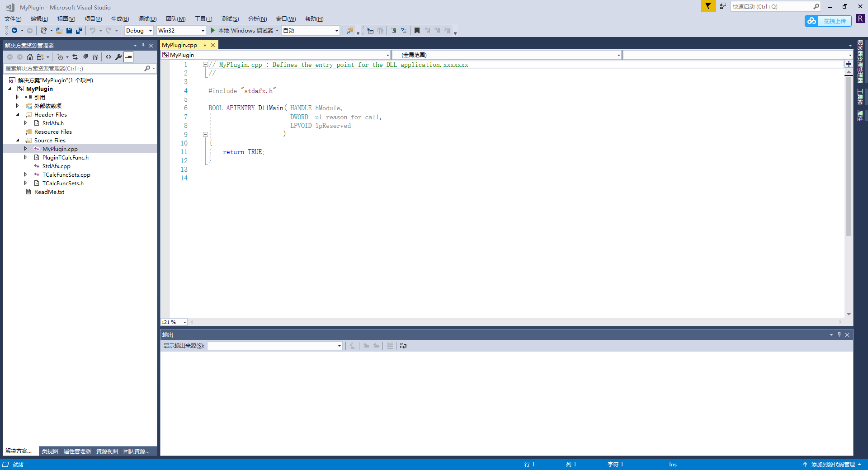Viewport: 868px width, 470px height.
Task: Click the Open File folder icon
Action: pyautogui.click(x=59, y=31)
